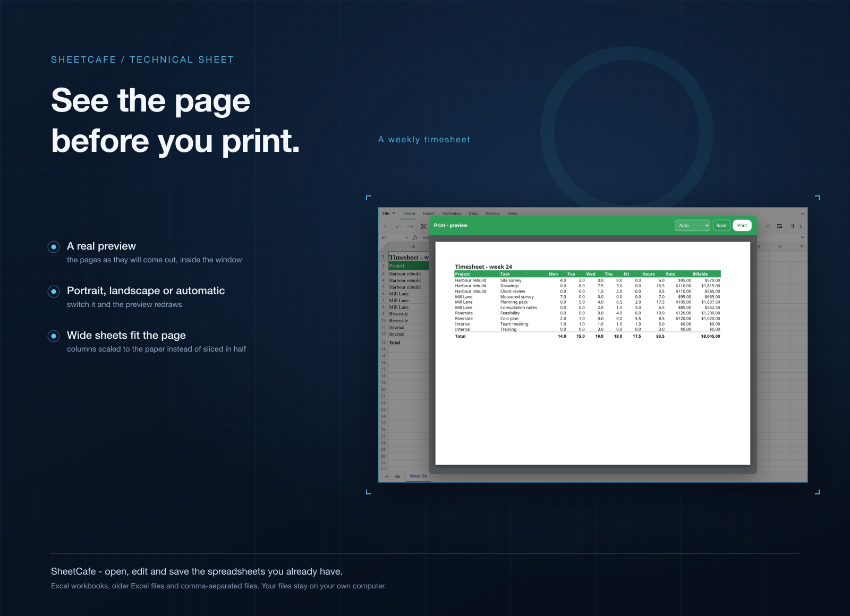Screen dimensions: 850x616
Task: Click the Undo arrow icon
Action: point(398,226)
